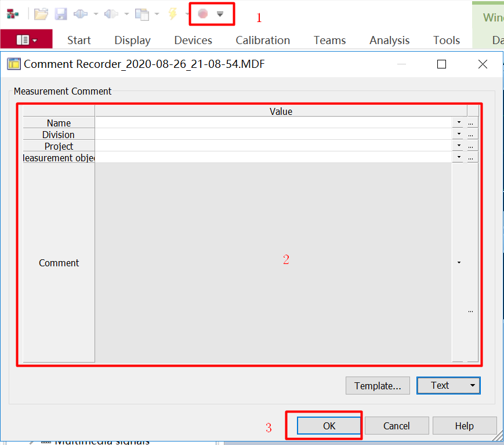Viewport: 504px width, 445px height.
Task: Trigger the flash function lightning icon
Action: [x=172, y=14]
